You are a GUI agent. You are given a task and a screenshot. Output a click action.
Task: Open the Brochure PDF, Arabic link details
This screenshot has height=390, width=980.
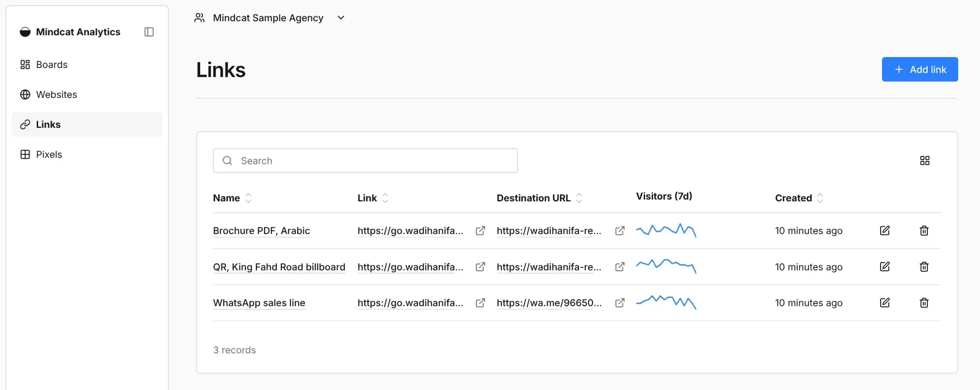[x=261, y=231]
